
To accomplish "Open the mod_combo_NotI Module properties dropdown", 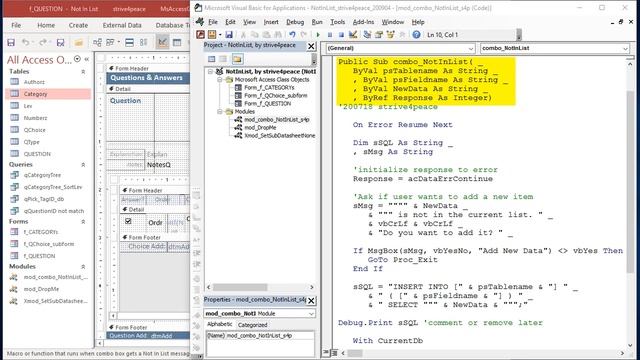I will pyautogui.click(x=311, y=313).
